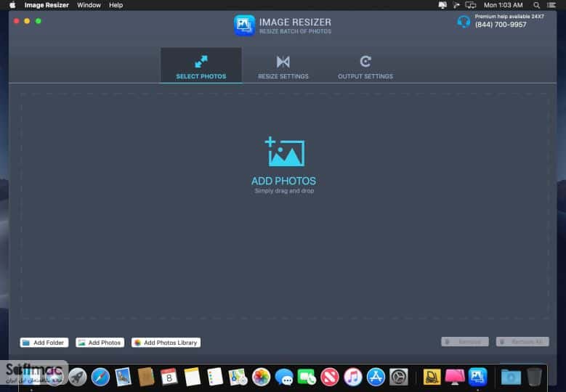566x392 pixels.
Task: Click the blue headset support icon
Action: pos(464,22)
